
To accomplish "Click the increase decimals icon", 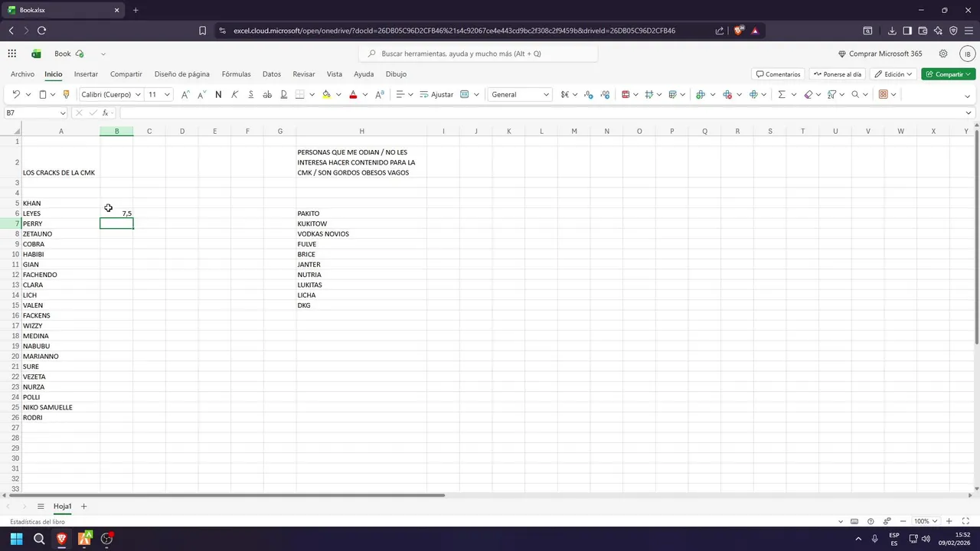I will [605, 94].
